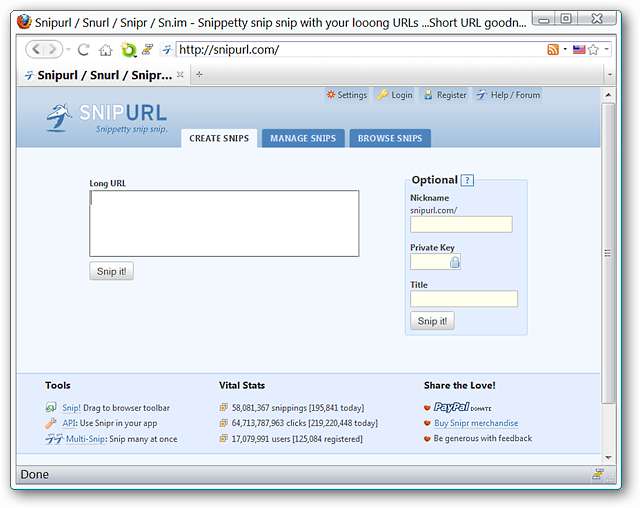Open the Optional help question mark icon

click(467, 180)
